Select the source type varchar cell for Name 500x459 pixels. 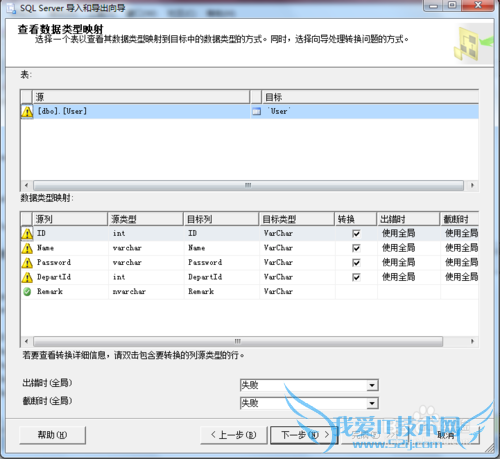146,248
